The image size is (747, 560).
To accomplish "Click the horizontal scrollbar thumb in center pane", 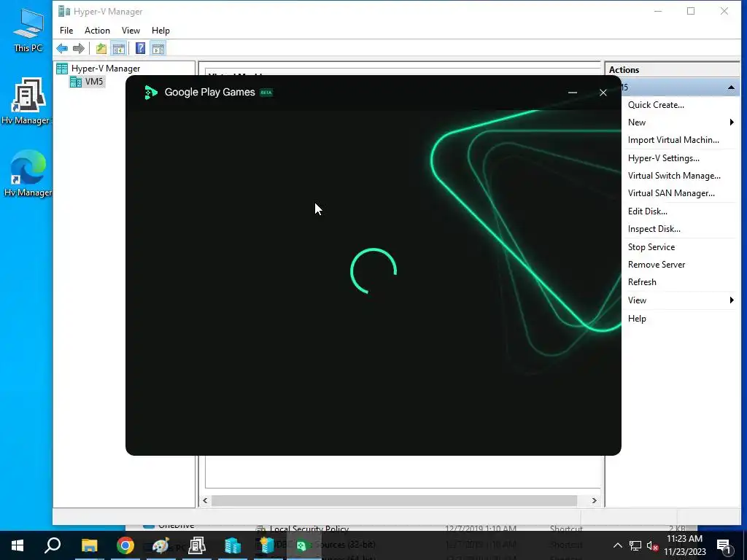I will [394, 500].
